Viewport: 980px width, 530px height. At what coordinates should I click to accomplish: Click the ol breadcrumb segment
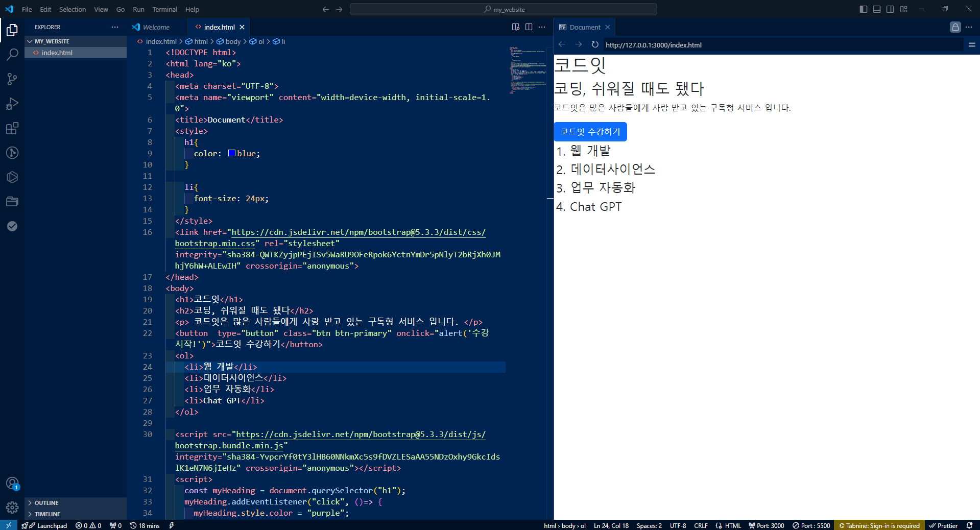[x=257, y=41]
